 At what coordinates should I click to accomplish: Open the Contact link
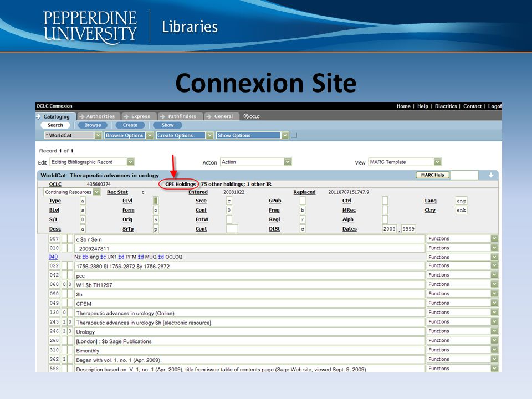(x=472, y=106)
